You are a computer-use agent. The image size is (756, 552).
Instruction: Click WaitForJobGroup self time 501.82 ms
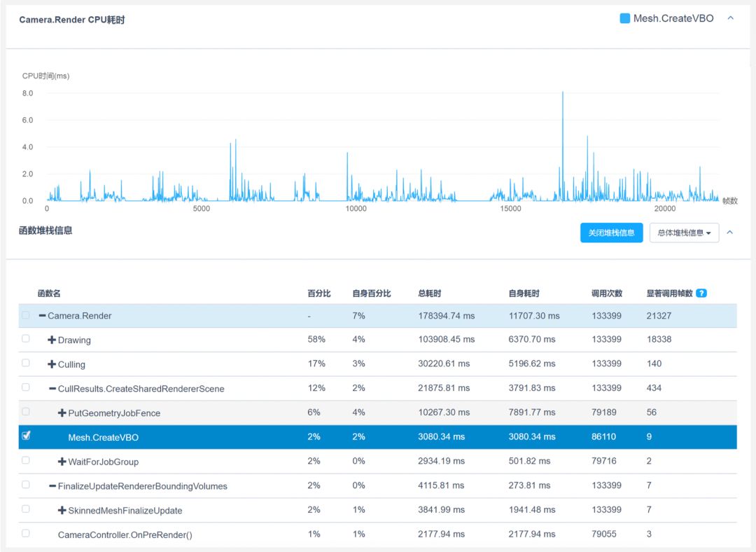[529, 461]
